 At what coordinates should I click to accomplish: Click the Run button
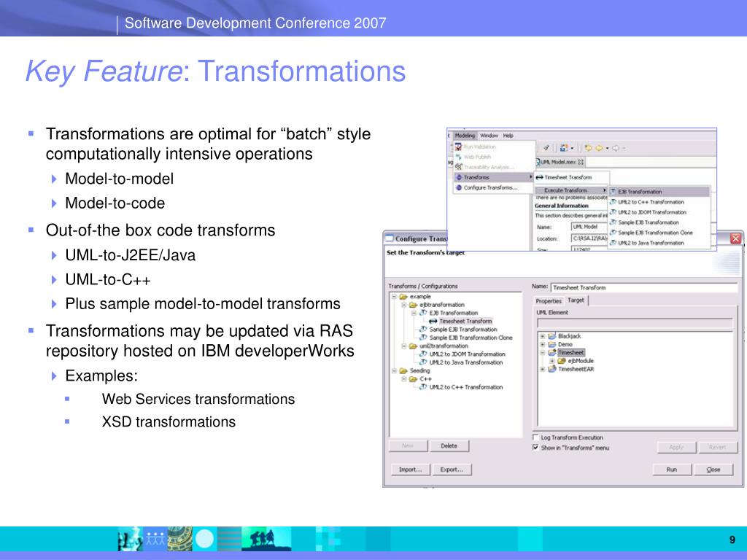click(672, 470)
